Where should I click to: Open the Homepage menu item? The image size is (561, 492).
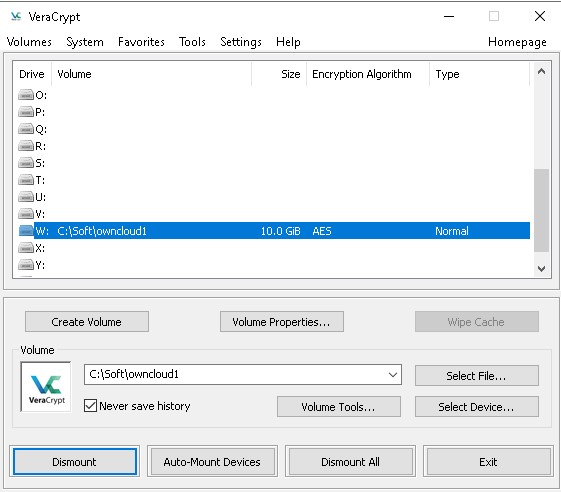pos(517,42)
